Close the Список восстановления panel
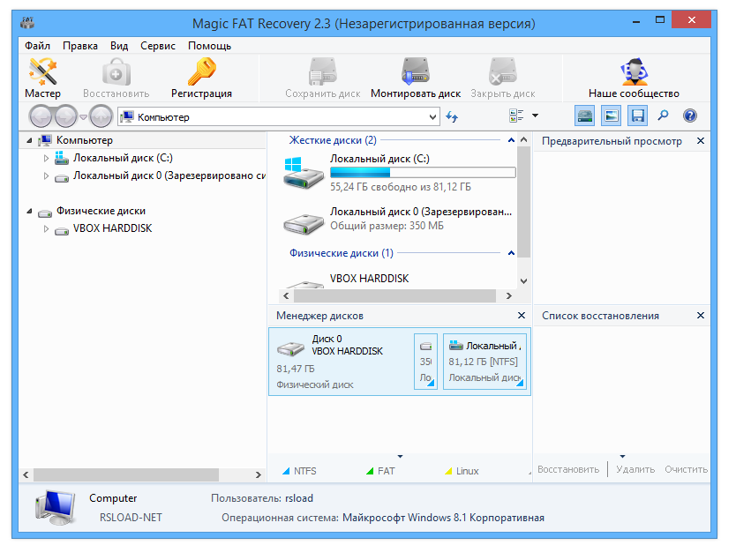 click(x=701, y=315)
